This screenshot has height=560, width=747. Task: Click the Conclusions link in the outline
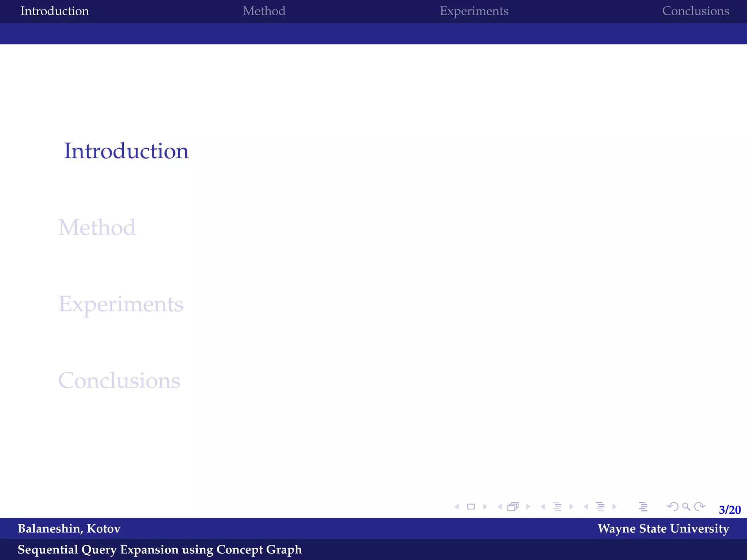tap(119, 381)
